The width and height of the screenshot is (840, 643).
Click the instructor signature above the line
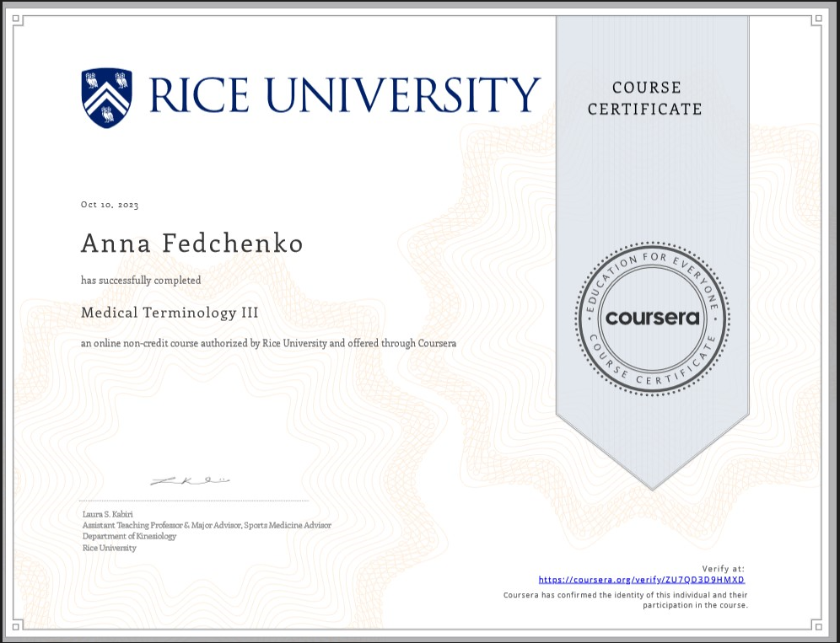click(190, 481)
